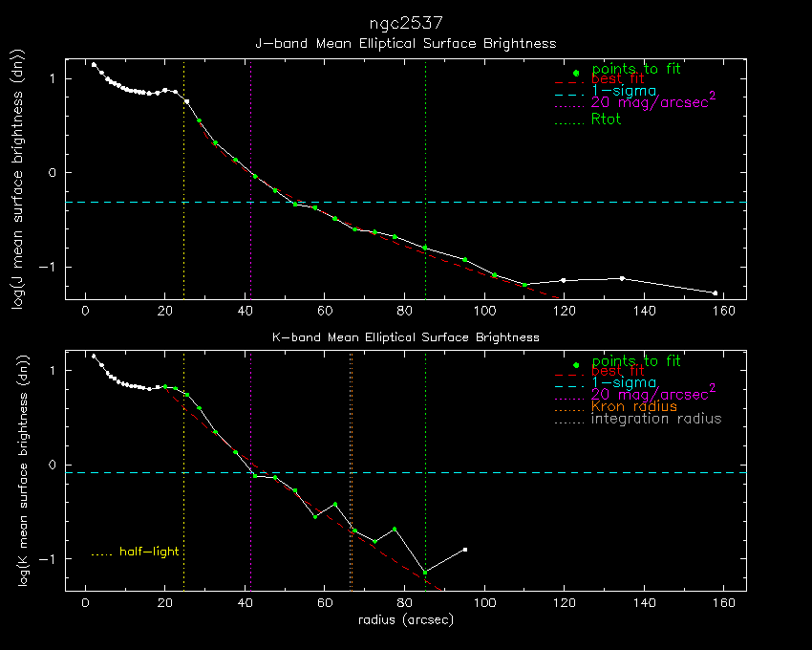This screenshot has height=650, width=812.
Task: Click the green dot marker in K-band legend
Action: pos(575,365)
